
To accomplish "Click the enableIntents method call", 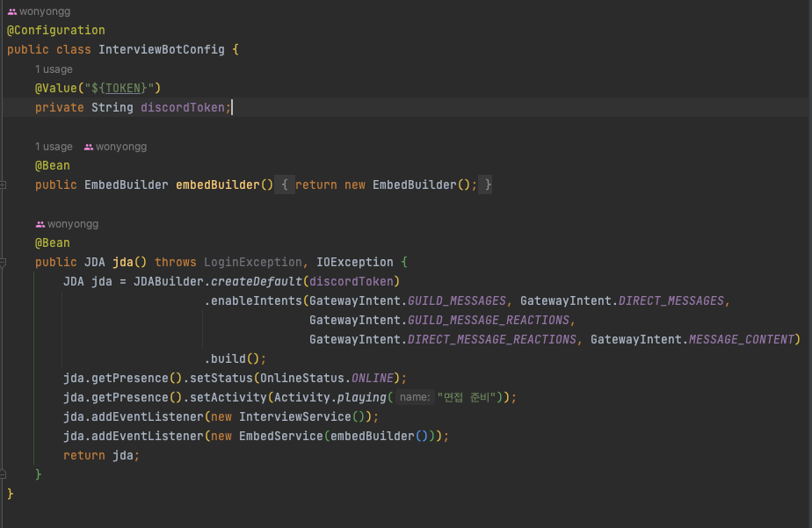I will [257, 300].
